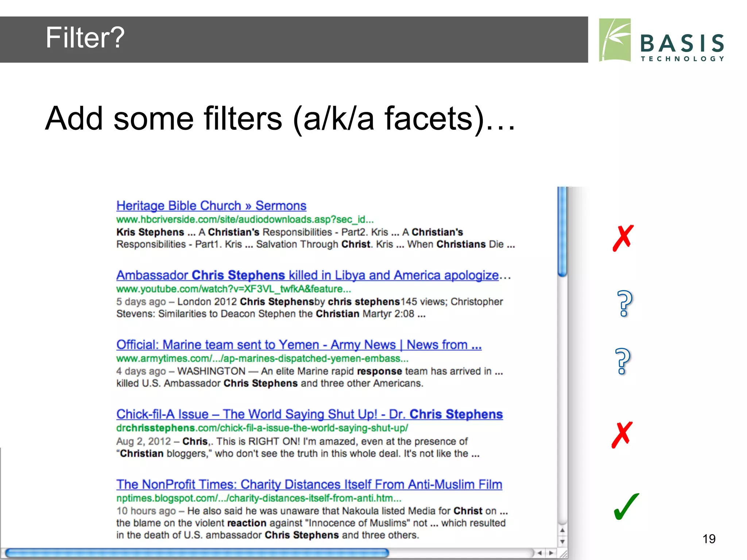Image resolution: width=747 pixels, height=560 pixels.
Task: Click the 'Aug 2, 2012 – Chris' snippet
Action: click(298, 447)
